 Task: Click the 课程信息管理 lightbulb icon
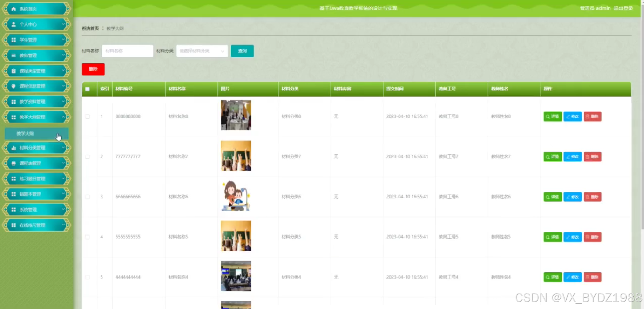coord(13,86)
